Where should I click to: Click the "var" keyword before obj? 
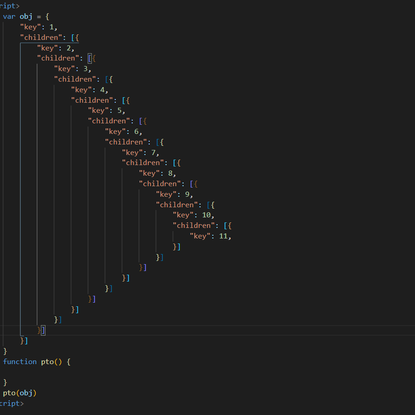tap(9, 16)
